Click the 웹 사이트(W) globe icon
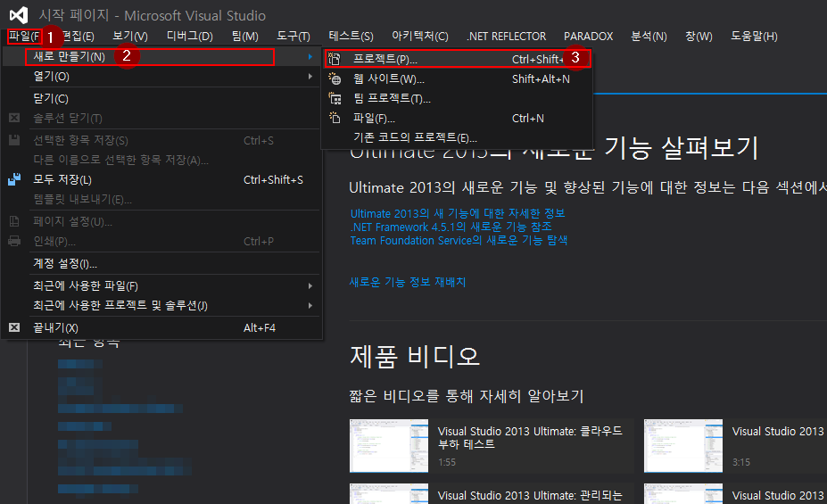This screenshot has height=504, width=827. (x=335, y=79)
